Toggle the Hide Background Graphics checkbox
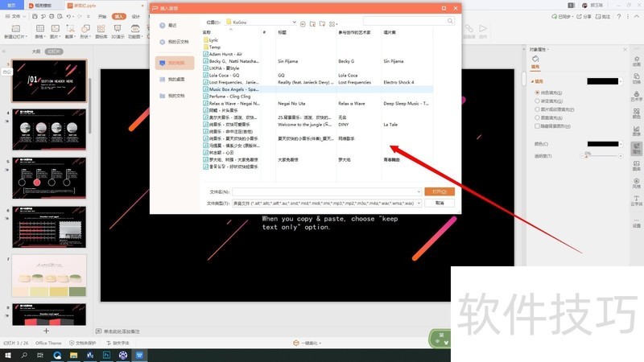The width and height of the screenshot is (644, 362). pyautogui.click(x=537, y=126)
